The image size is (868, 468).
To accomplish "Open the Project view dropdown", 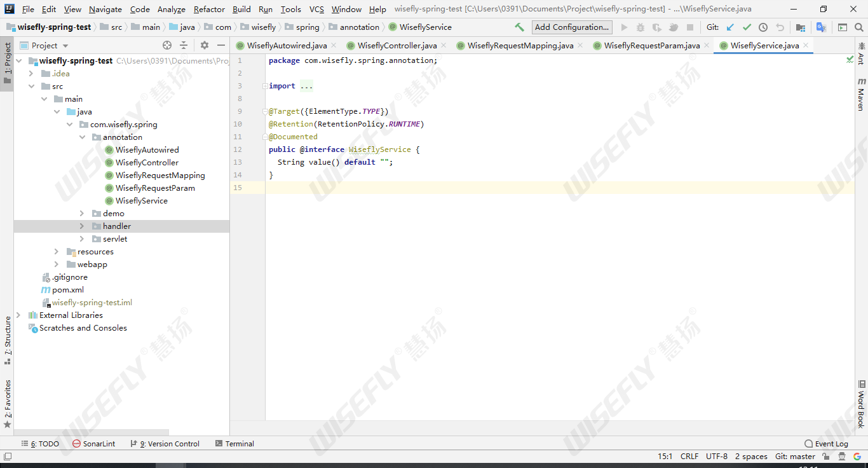I will [x=44, y=45].
